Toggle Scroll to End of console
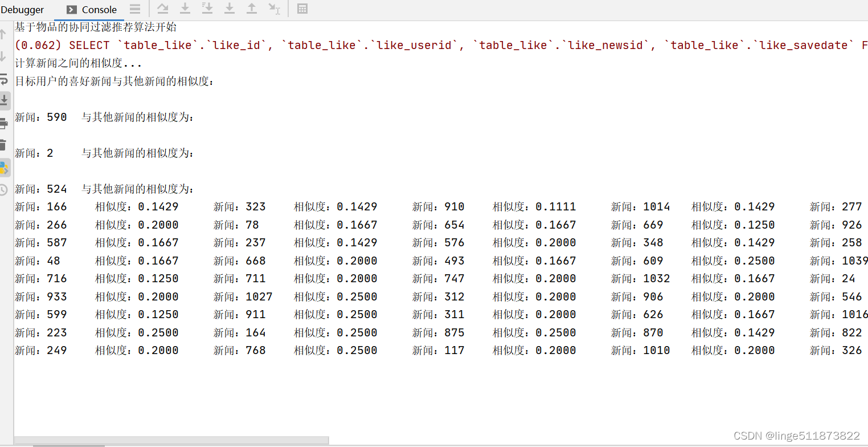 (x=4, y=101)
